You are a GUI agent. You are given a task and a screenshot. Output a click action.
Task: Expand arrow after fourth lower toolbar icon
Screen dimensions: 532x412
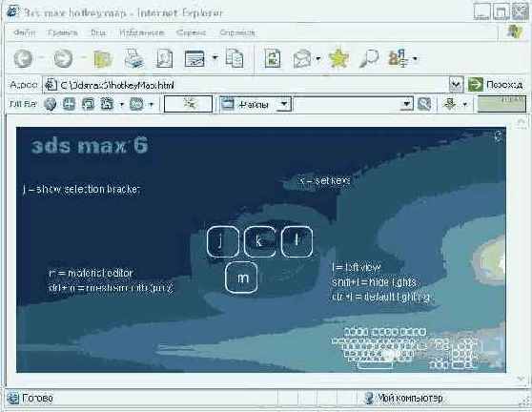[121, 104]
